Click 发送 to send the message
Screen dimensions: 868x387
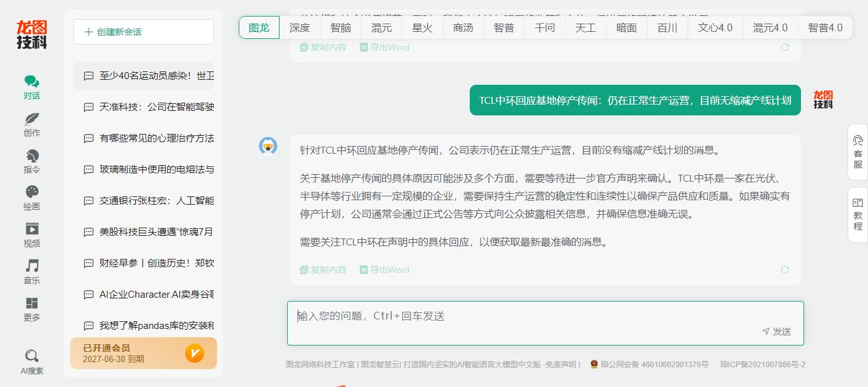tap(777, 332)
